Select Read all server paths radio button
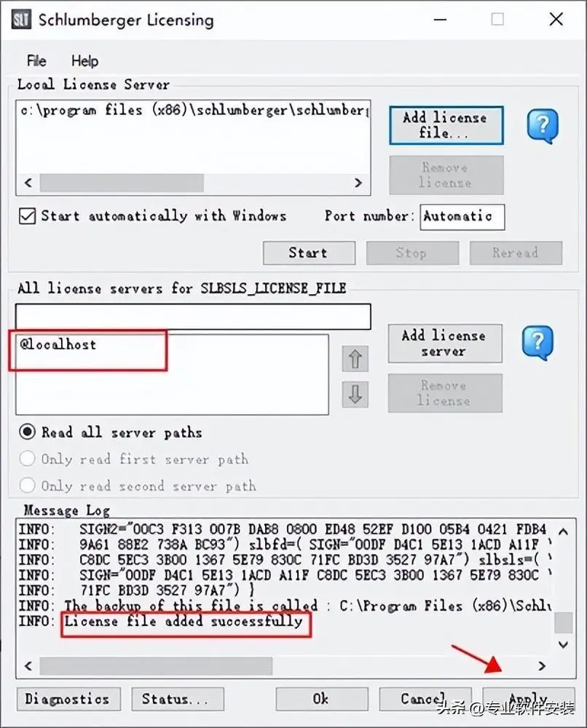Viewport: 587px width, 728px height. pos(27,432)
